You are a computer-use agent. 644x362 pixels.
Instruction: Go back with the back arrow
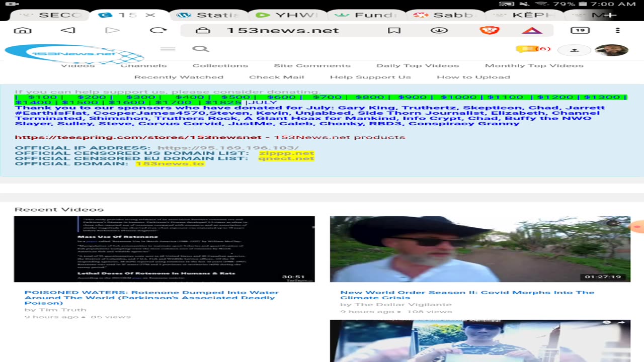pos(68,30)
